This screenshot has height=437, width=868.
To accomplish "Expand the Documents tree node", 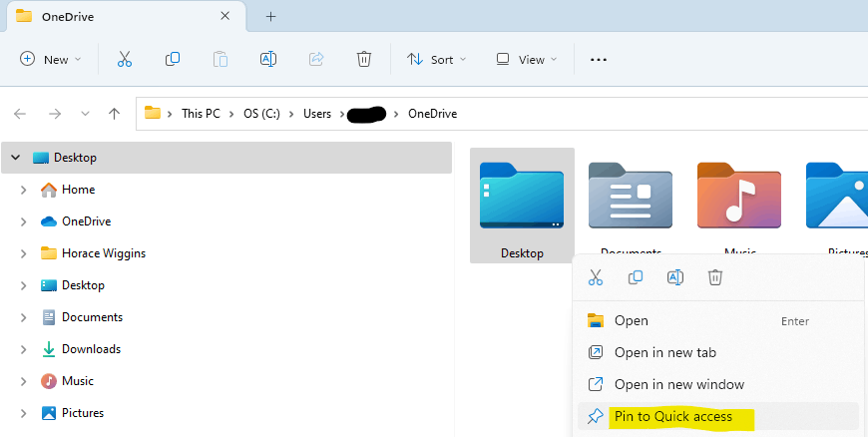I will pos(23,318).
